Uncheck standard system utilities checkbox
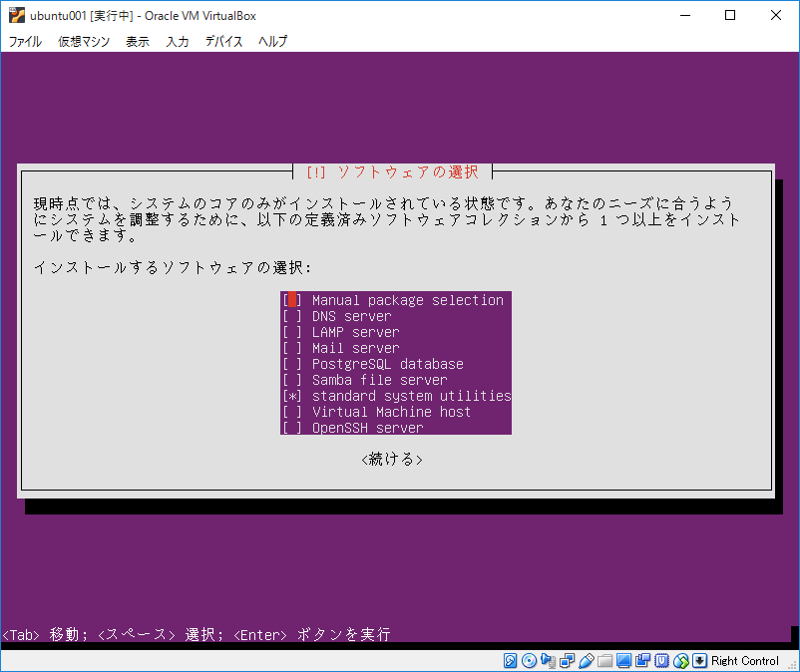This screenshot has height=672, width=800. (x=292, y=396)
